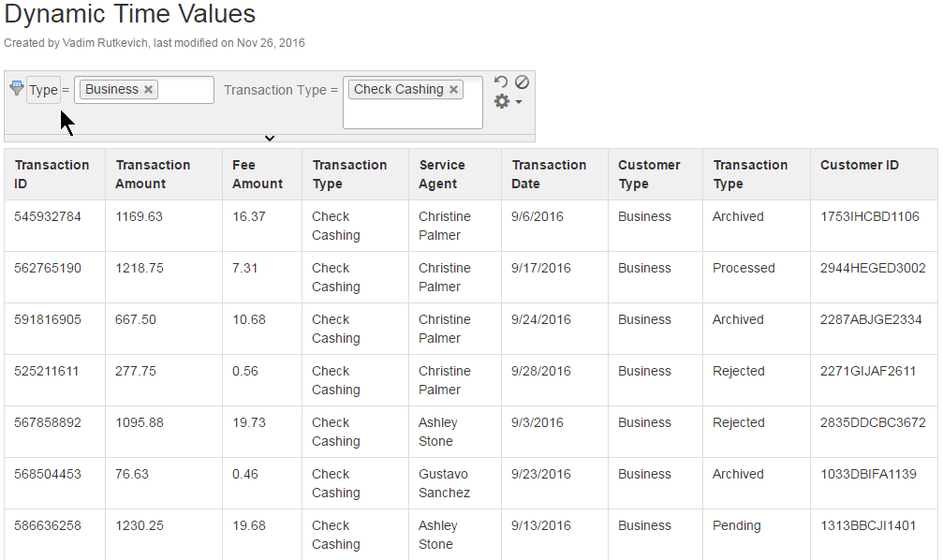Image resolution: width=943 pixels, height=560 pixels.
Task: Click inside the Type filter input field
Action: click(x=187, y=90)
